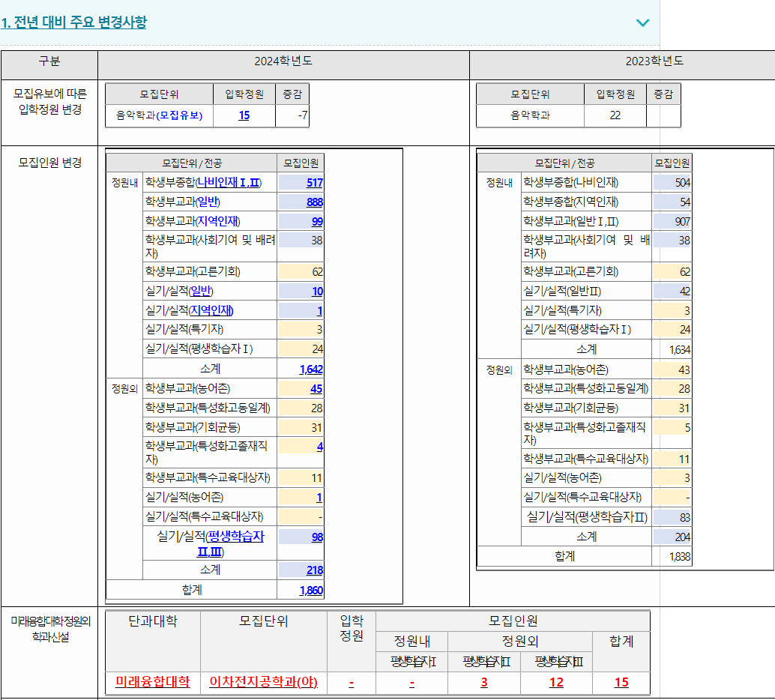
Task: Click the 218 정원외 소계 value
Action: coord(314,570)
